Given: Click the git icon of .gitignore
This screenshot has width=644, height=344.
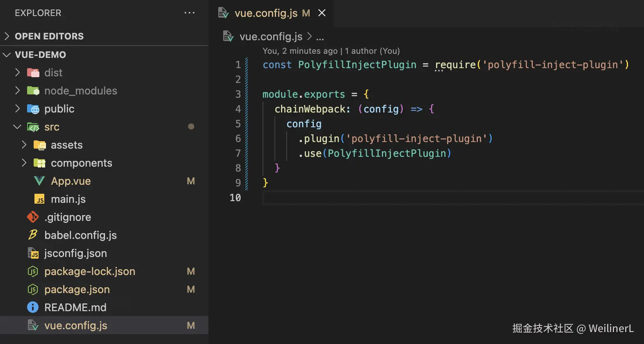Looking at the screenshot, I should point(33,217).
